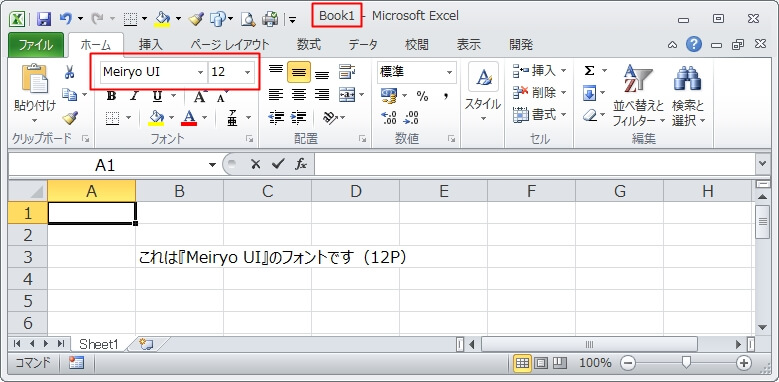This screenshot has width=779, height=382.
Task: Open 書式 format dropdown
Action: tap(540, 115)
